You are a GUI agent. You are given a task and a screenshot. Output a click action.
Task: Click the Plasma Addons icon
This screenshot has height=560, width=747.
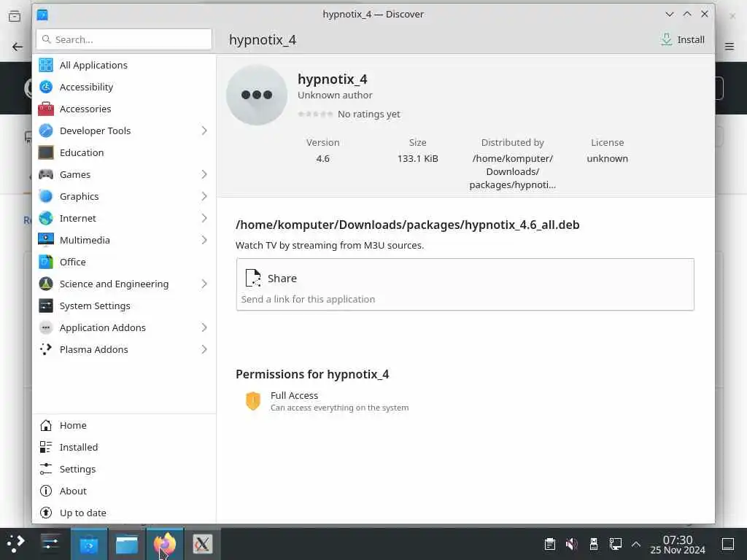point(46,349)
